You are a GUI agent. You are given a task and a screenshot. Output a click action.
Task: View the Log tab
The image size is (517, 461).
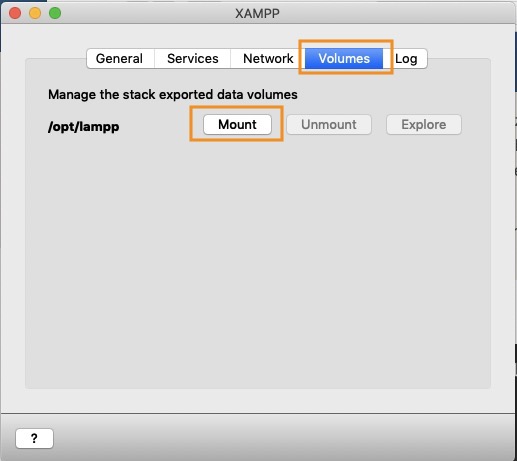coord(406,59)
